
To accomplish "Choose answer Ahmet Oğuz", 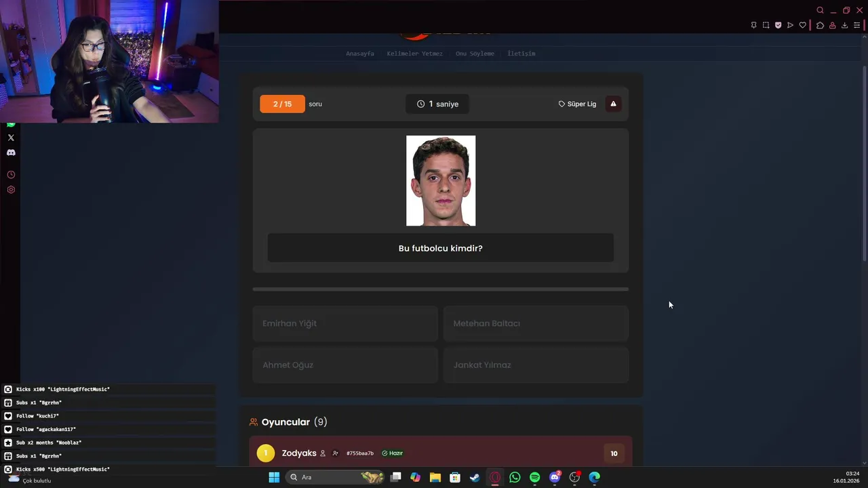I will coord(345,365).
